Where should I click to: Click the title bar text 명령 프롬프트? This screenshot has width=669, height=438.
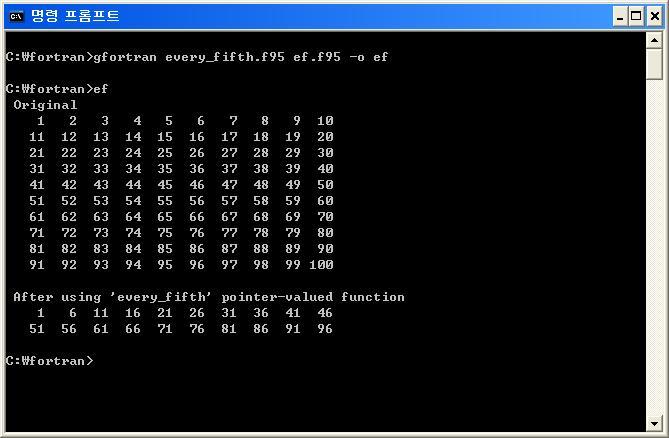point(75,16)
